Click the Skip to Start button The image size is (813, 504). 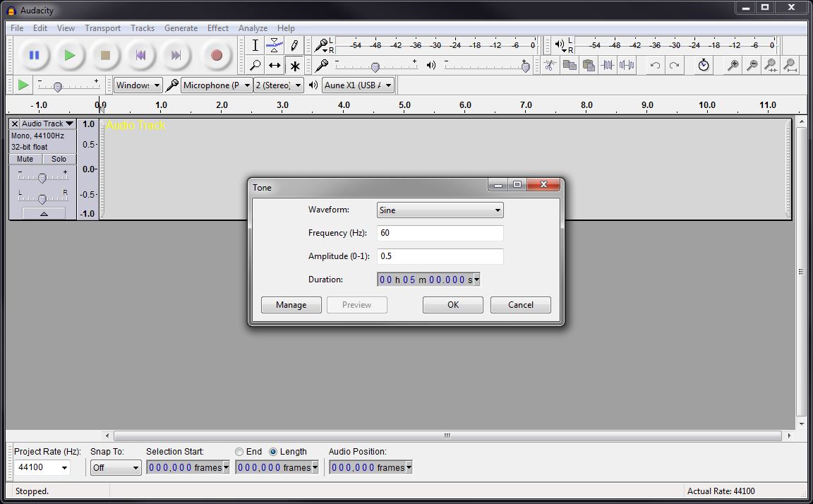(140, 55)
